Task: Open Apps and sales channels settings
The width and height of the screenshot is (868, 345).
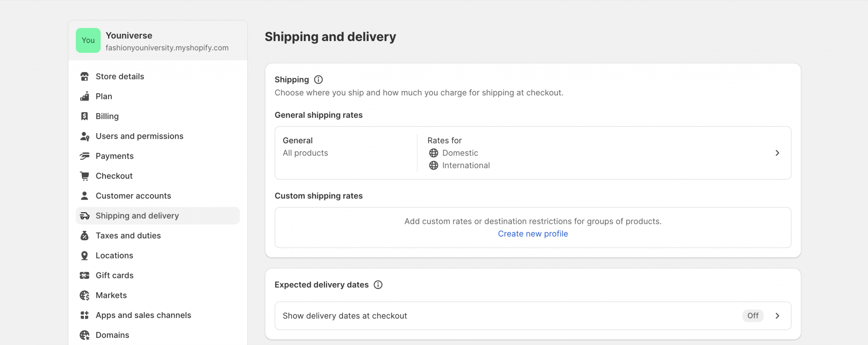Action: coord(143,315)
